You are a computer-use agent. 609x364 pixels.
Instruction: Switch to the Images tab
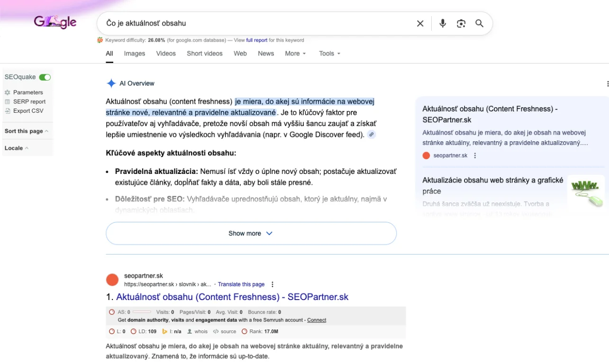click(135, 54)
